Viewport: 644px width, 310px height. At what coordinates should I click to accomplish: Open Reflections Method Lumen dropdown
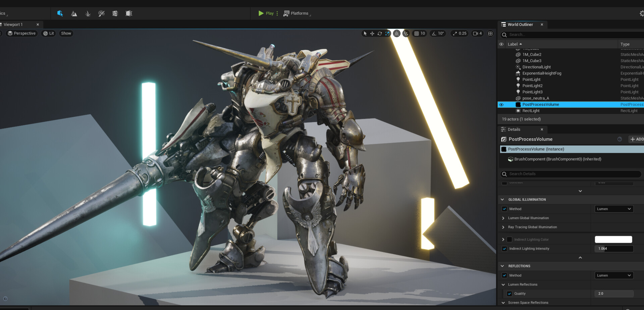614,275
